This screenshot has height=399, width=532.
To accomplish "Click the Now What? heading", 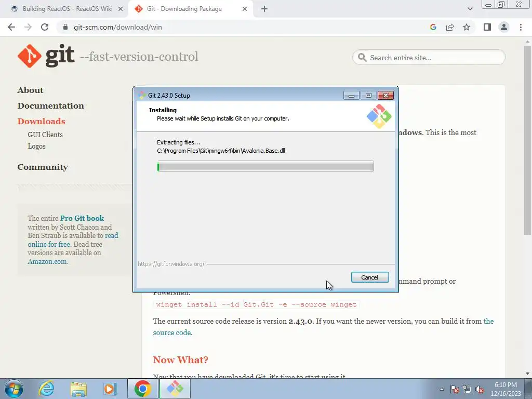I will coord(180,360).
